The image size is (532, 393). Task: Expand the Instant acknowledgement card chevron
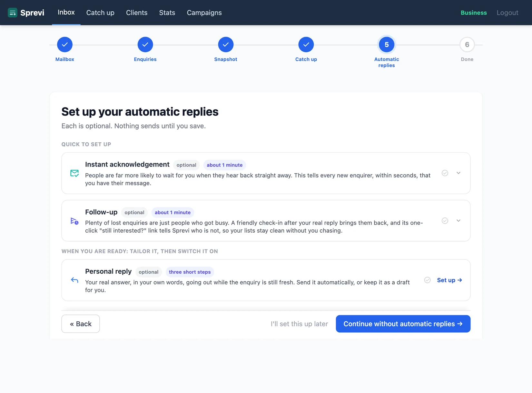458,173
